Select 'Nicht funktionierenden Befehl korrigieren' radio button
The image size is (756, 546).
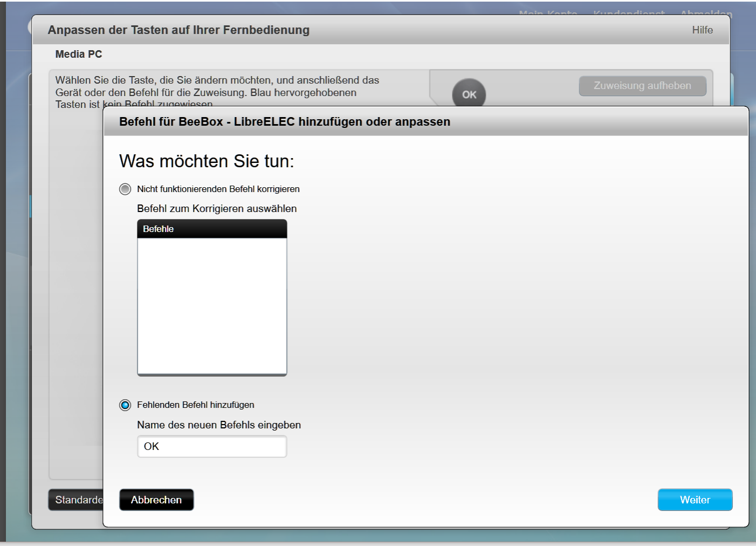pos(125,189)
